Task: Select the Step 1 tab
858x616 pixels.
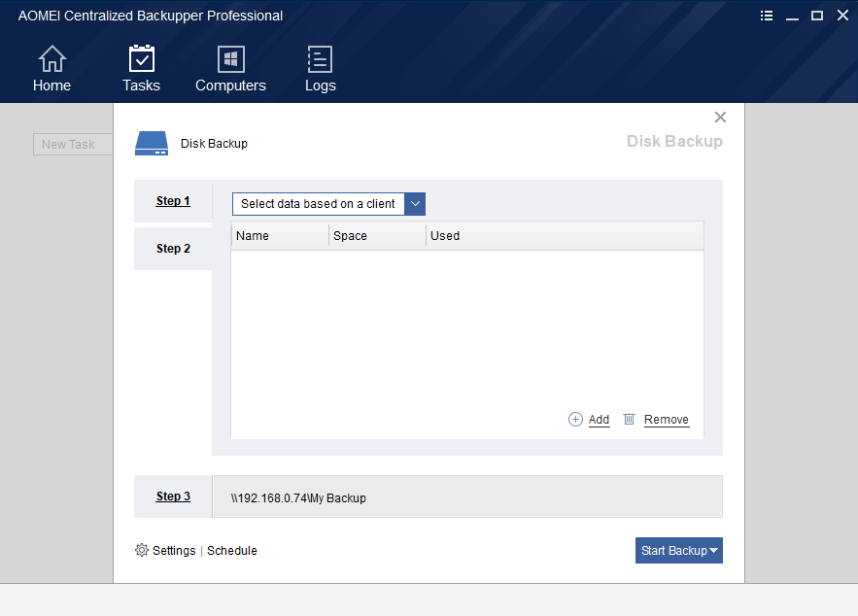Action: pyautogui.click(x=173, y=201)
